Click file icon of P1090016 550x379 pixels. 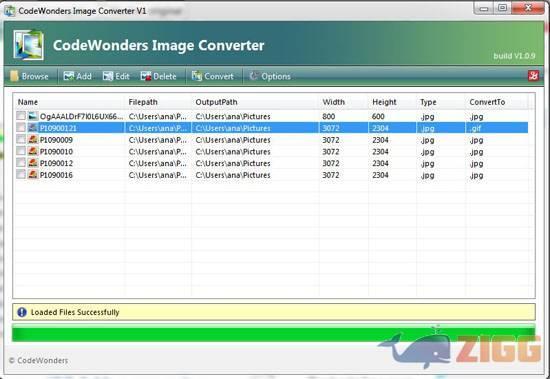click(x=33, y=174)
